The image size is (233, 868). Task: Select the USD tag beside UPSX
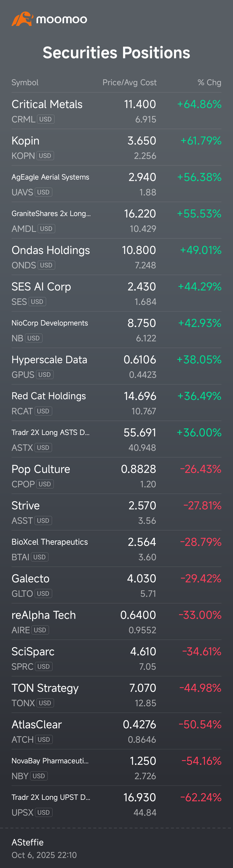(x=43, y=812)
